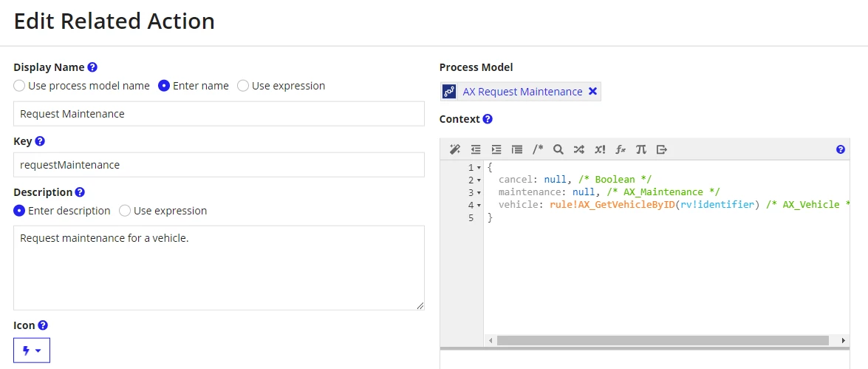The width and height of the screenshot is (868, 369).
Task: Click the export arrow icon in toolbar
Action: 661,149
